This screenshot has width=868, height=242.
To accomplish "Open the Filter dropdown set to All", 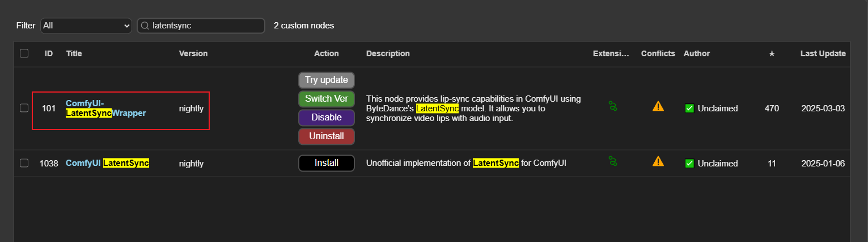I will coord(86,26).
